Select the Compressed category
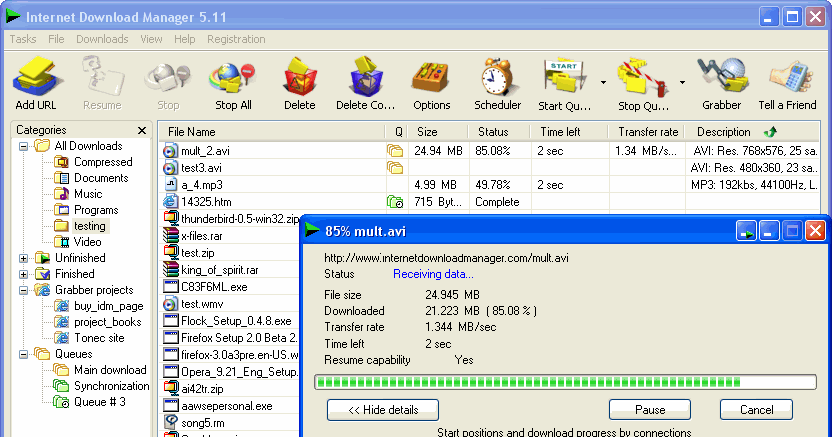The width and height of the screenshot is (832, 437). pos(93,162)
